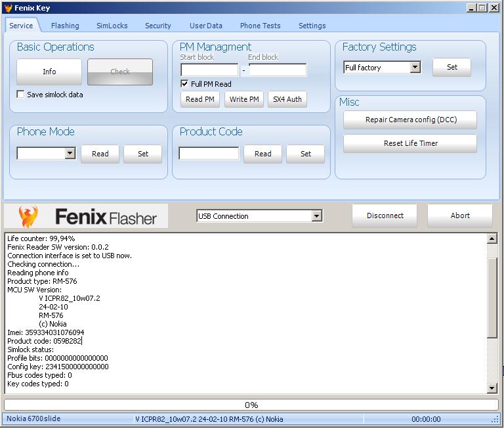Click the 0% progress bar
Screen dimensions: 504x429
tap(251, 405)
